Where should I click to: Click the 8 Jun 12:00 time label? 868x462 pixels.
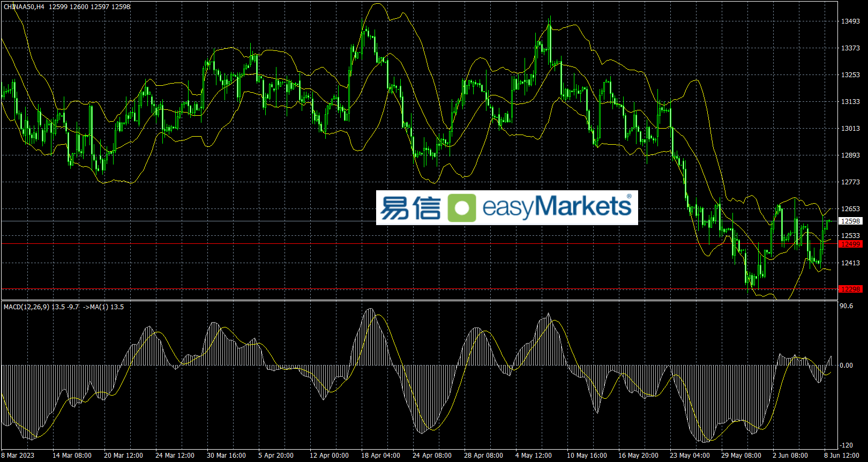point(842,456)
